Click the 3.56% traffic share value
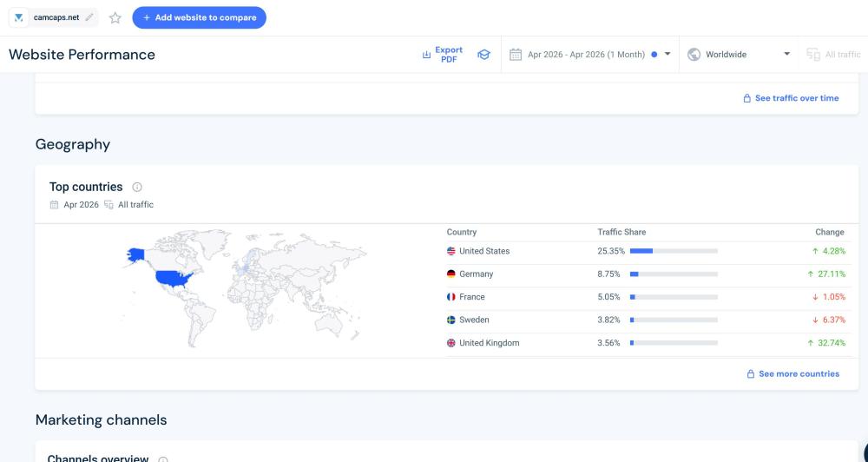868x462 pixels. (x=609, y=343)
